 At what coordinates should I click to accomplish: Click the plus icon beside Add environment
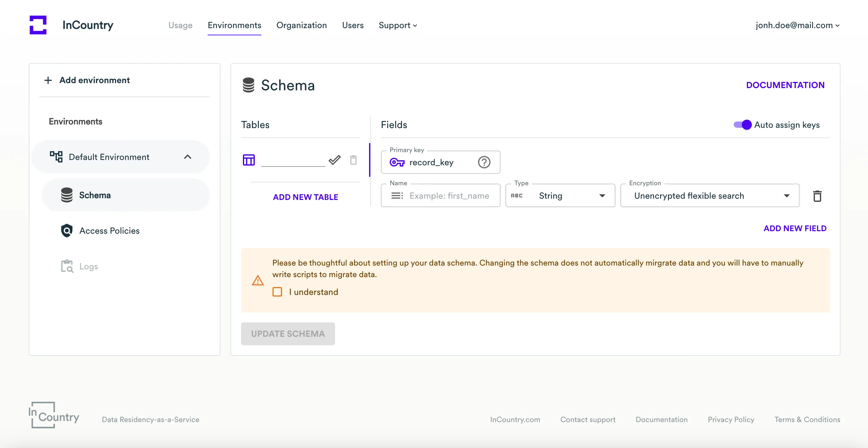(x=48, y=80)
